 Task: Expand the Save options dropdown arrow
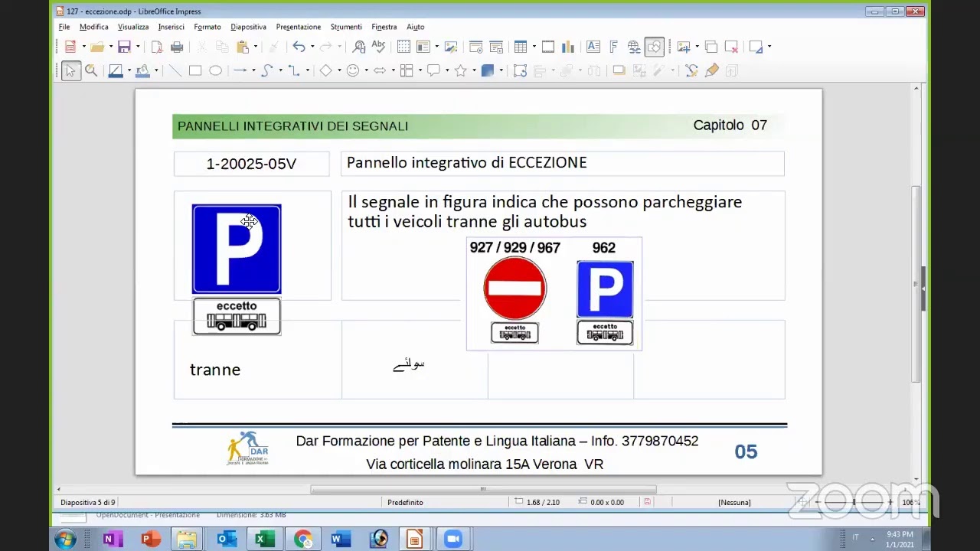[137, 47]
